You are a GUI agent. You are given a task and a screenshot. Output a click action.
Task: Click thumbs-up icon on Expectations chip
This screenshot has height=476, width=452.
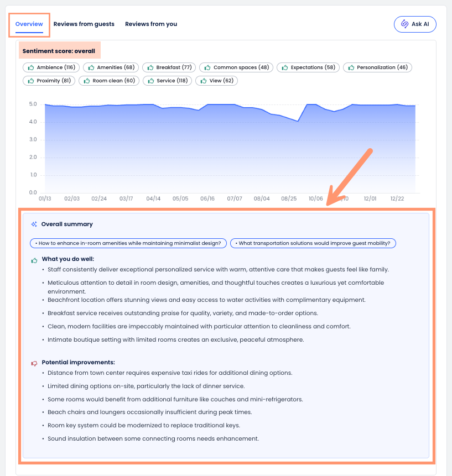tap(285, 67)
